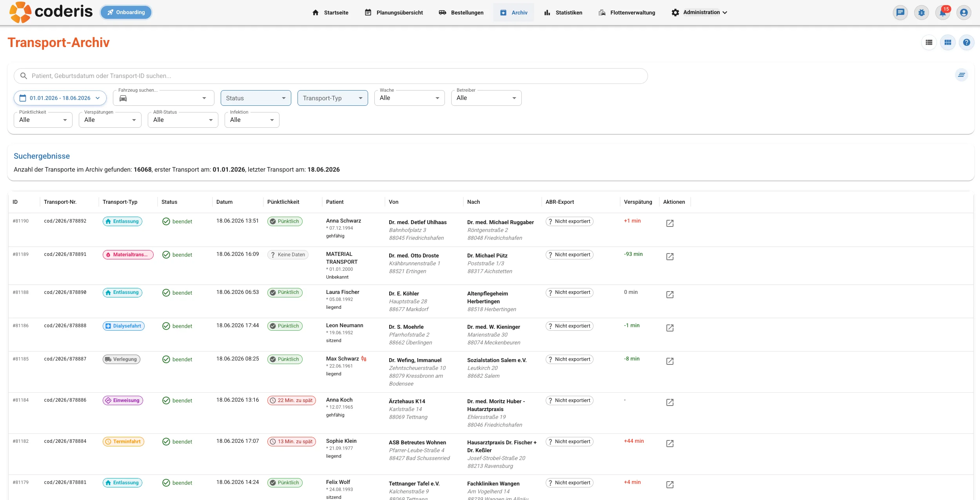Click the coderis logo
Screen dimensions: 980x500
coord(51,12)
